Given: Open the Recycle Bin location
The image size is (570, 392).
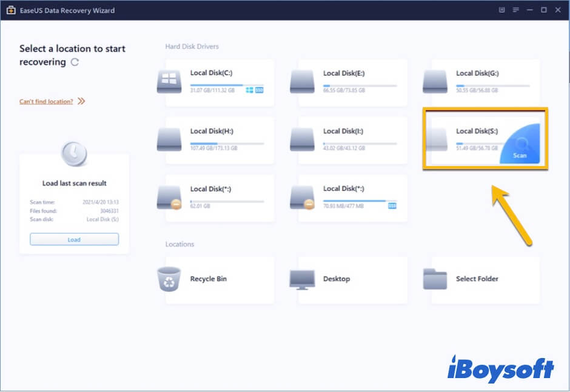Looking at the screenshot, I should 169,279.
